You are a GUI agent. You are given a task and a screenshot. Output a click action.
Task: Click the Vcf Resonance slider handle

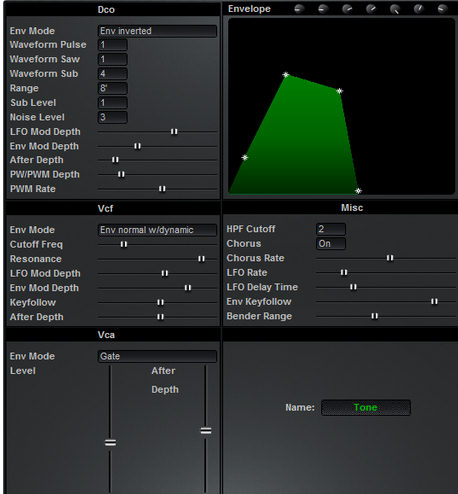(201, 259)
